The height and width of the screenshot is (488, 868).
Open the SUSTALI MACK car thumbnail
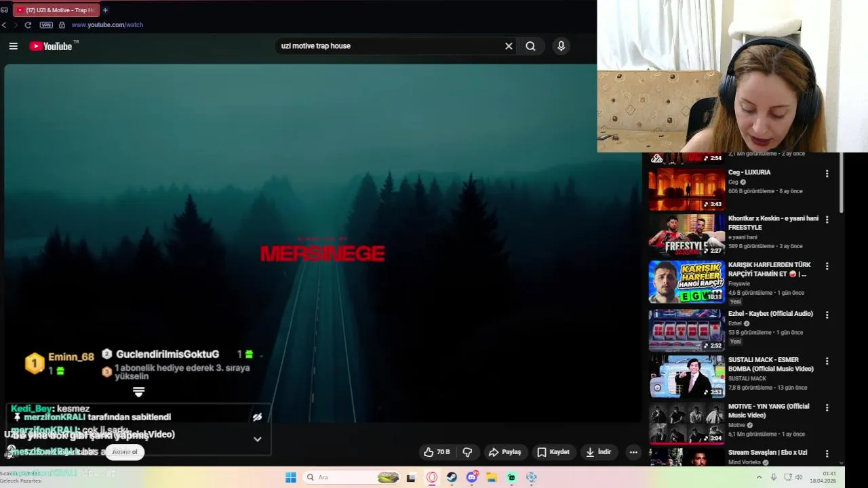(x=686, y=376)
